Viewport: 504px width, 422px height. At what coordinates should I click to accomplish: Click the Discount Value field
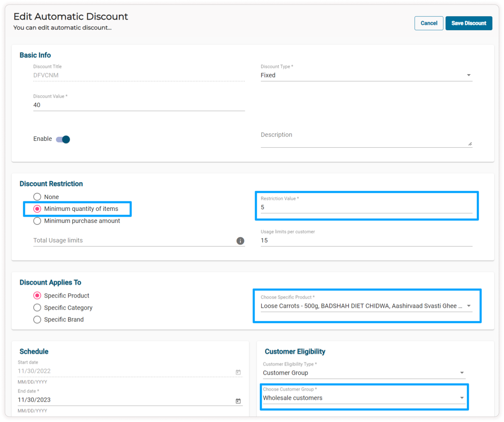click(139, 105)
